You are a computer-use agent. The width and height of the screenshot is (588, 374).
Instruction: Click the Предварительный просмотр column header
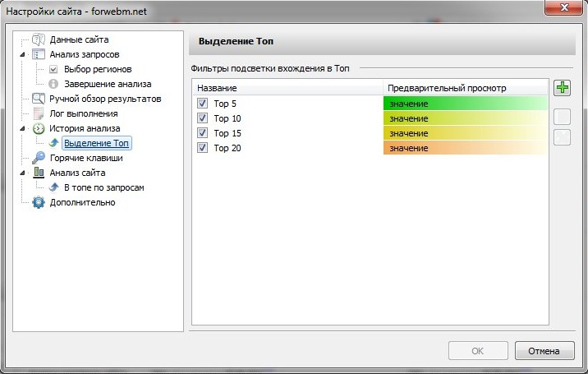465,87
